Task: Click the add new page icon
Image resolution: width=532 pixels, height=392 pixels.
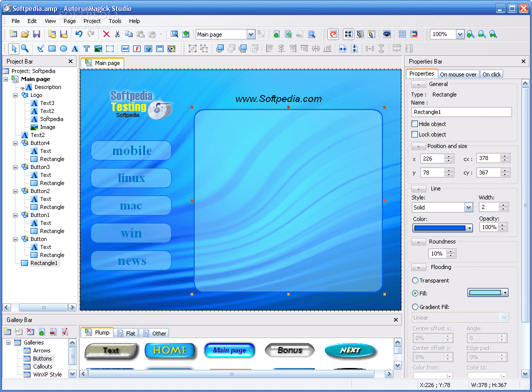Action: tap(277, 34)
